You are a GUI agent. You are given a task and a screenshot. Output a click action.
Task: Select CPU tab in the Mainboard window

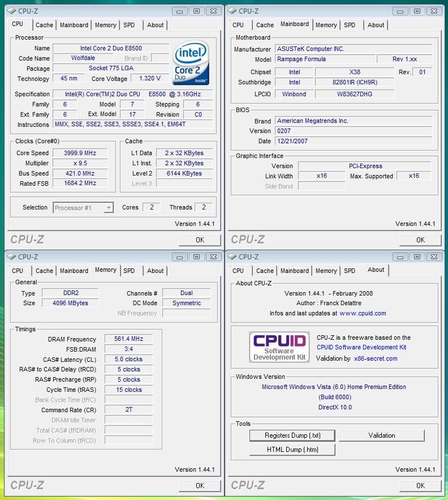tap(238, 25)
